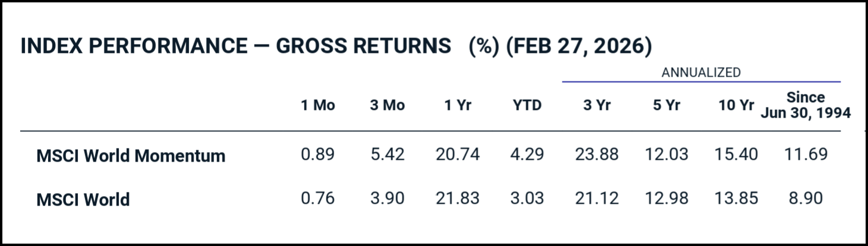Click the Since Jun 30, 1994 header
The height and width of the screenshot is (246, 868).
pos(806,105)
